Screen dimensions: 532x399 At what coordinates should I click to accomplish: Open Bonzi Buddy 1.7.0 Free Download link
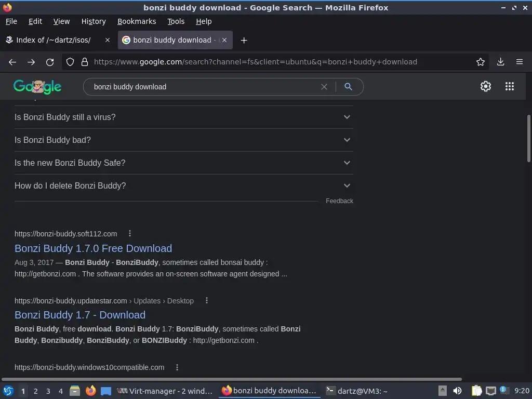point(94,248)
